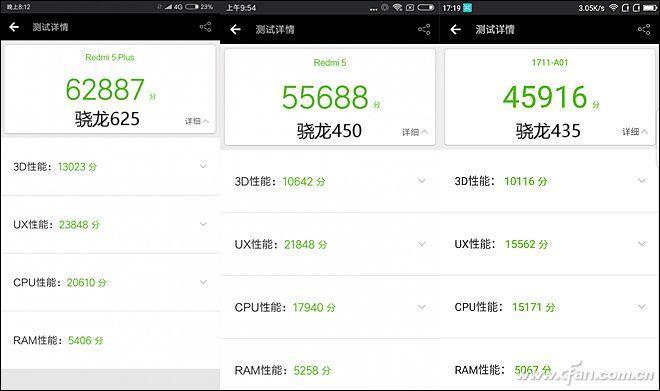Viewport: 660px width, 391px height.
Task: Collapse 详细 details on Redmi 5 card
Action: click(x=415, y=132)
